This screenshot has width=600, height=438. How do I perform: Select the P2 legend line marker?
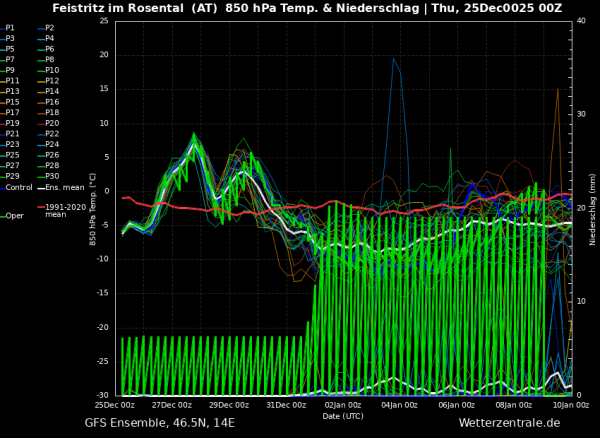coord(40,28)
